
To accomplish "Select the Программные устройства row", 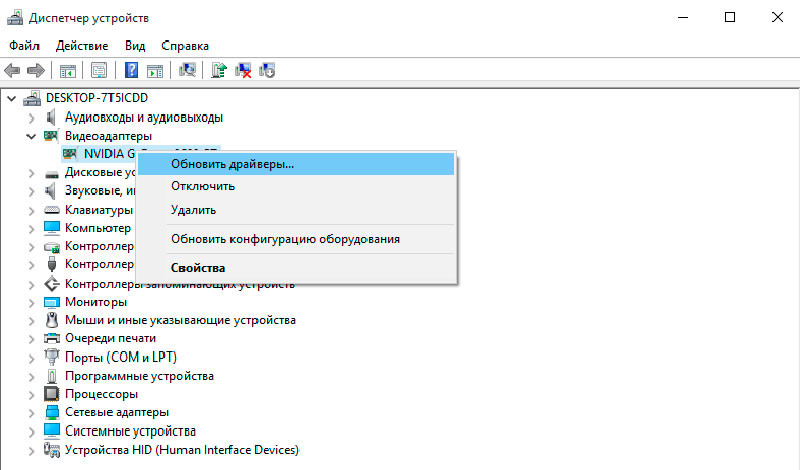I will 139,376.
